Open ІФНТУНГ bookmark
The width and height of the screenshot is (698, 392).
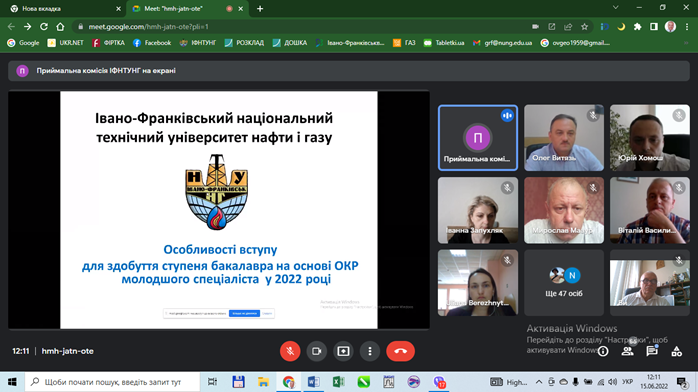[198, 43]
